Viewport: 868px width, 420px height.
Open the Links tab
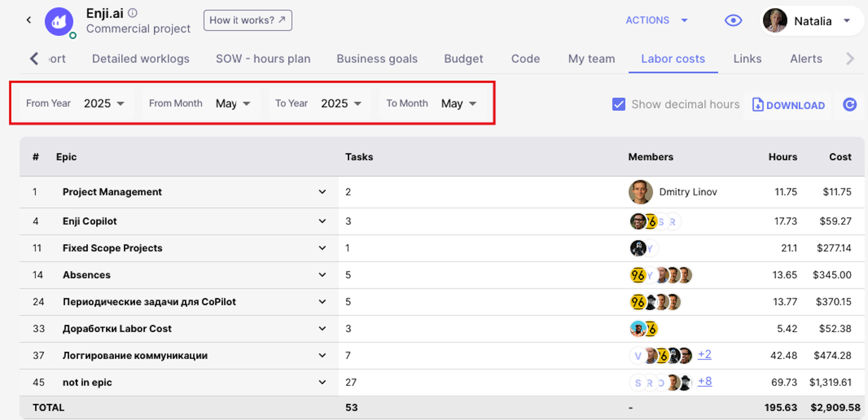(x=747, y=59)
